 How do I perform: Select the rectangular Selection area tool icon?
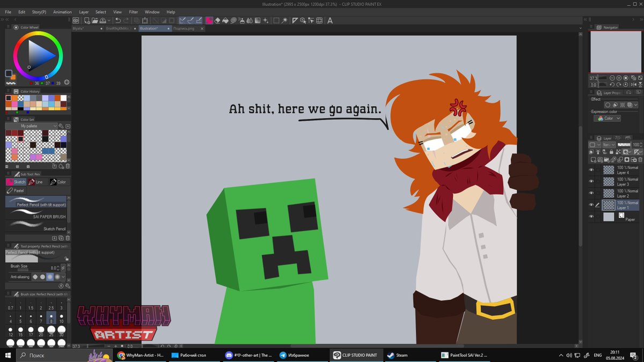pyautogui.click(x=276, y=20)
